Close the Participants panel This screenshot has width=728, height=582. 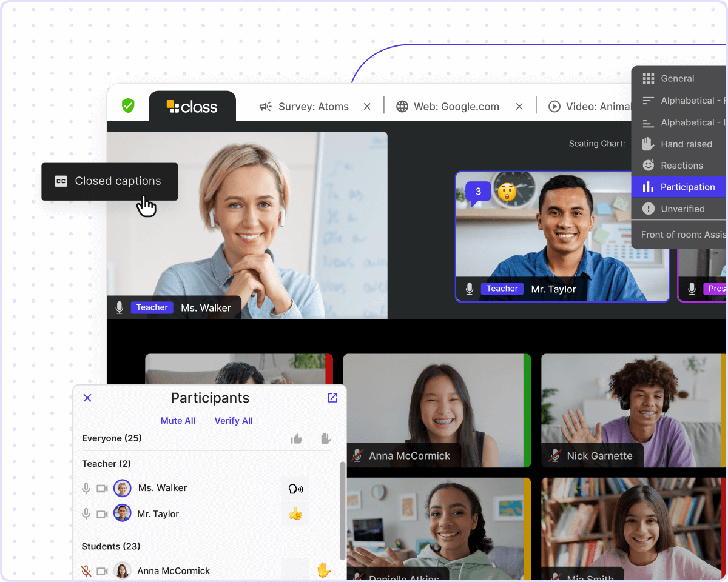coord(87,398)
